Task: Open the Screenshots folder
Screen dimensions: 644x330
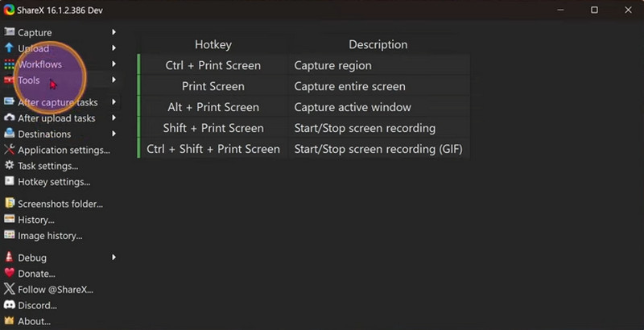Action: [x=60, y=204]
